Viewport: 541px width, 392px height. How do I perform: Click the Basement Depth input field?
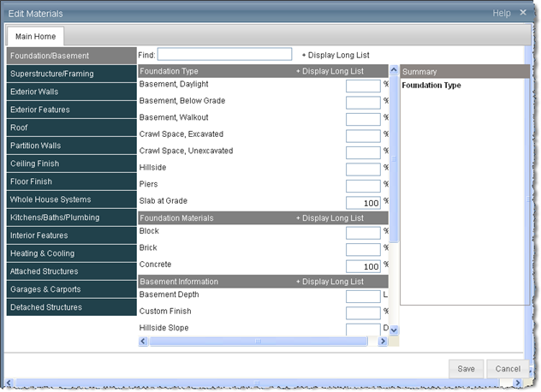click(363, 296)
